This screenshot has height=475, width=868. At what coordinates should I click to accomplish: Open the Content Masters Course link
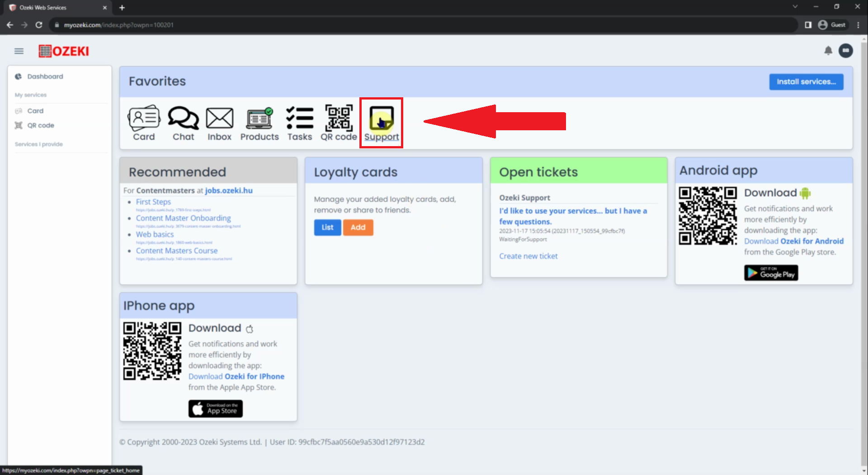coord(177,251)
